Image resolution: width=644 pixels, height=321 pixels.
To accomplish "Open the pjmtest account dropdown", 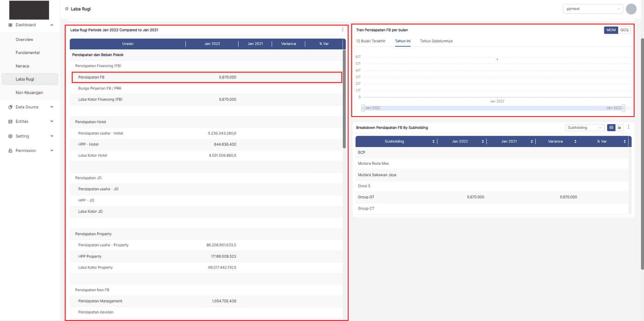I will [x=593, y=9].
